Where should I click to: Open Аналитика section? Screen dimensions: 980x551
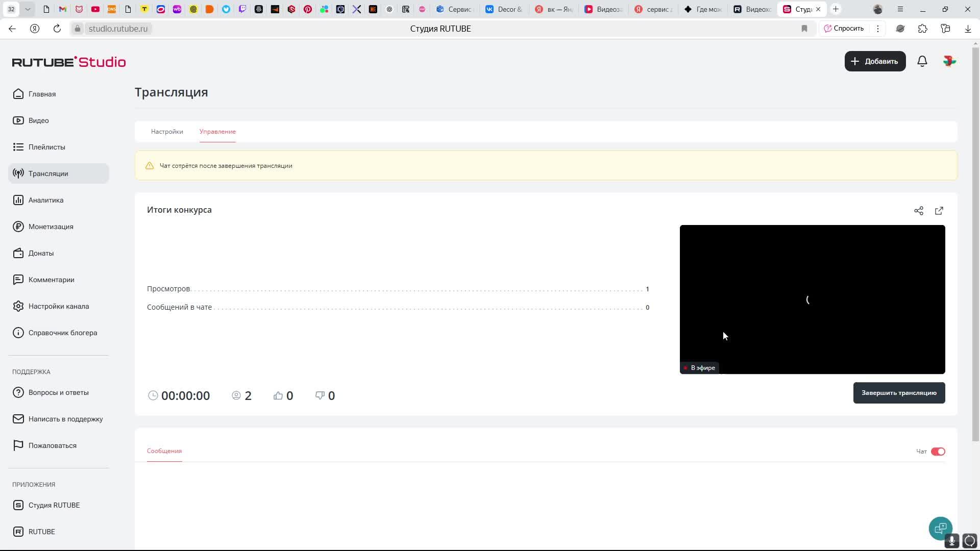pos(58,200)
